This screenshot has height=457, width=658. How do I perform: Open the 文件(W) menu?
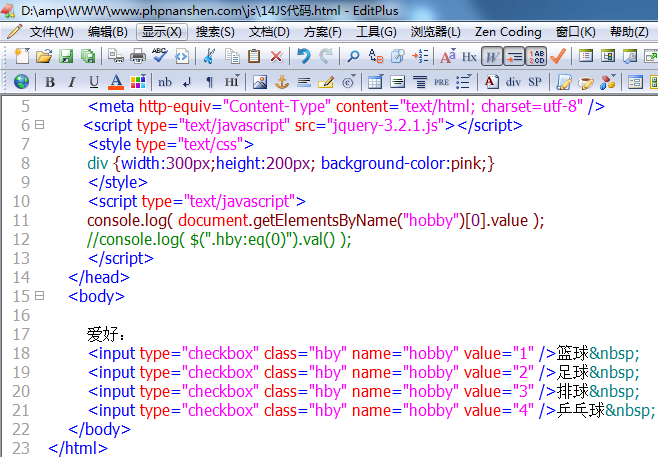[x=51, y=32]
